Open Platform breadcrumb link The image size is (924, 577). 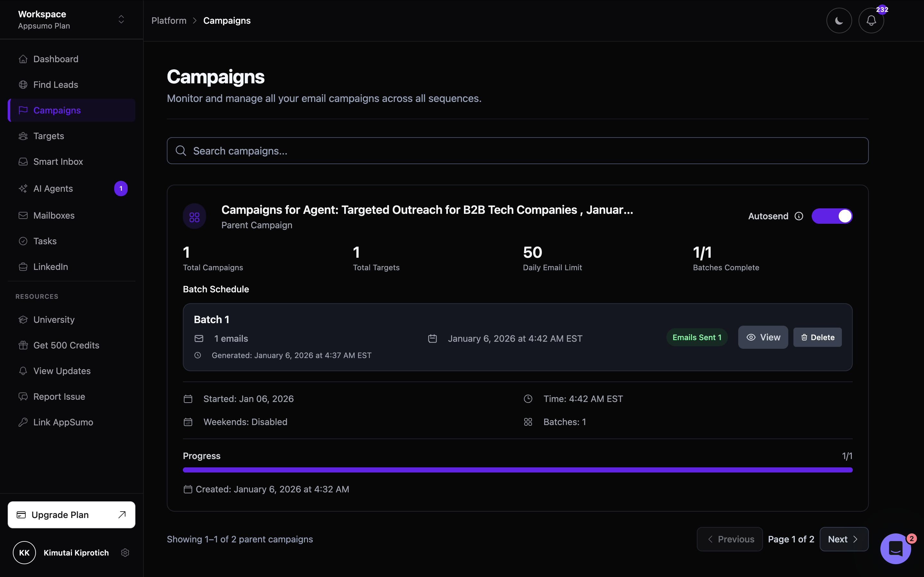[169, 20]
